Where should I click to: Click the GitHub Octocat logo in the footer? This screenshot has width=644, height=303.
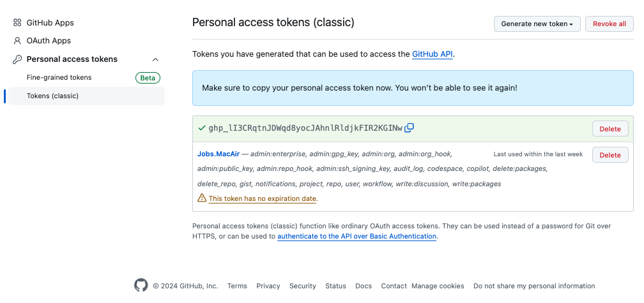[x=141, y=285]
